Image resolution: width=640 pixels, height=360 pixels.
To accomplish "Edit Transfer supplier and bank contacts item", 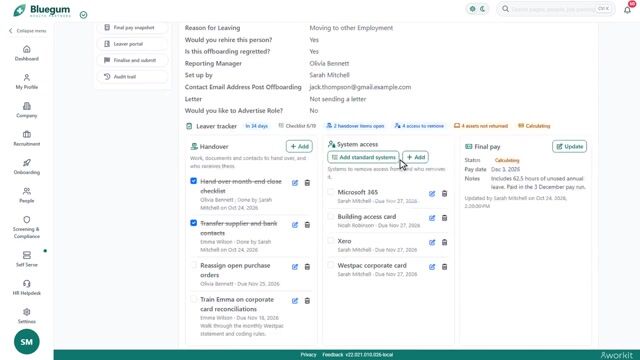I will pos(295,225).
